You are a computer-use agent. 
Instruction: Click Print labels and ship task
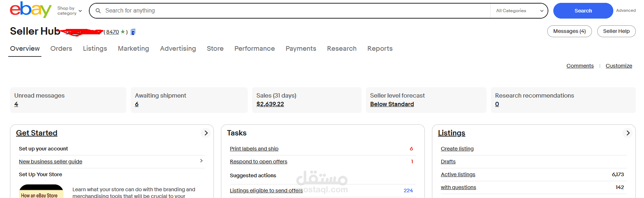254,149
